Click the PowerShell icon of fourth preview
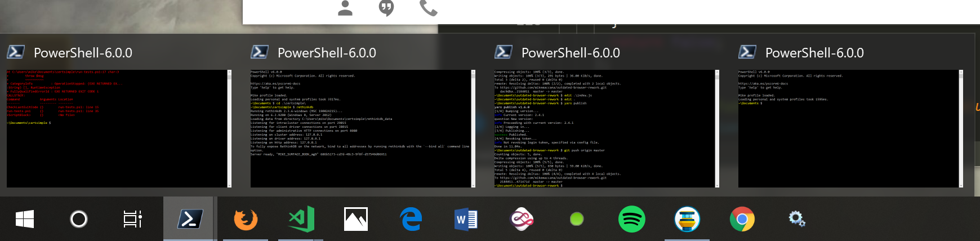Screen dimensions: 980x241 (x=747, y=52)
